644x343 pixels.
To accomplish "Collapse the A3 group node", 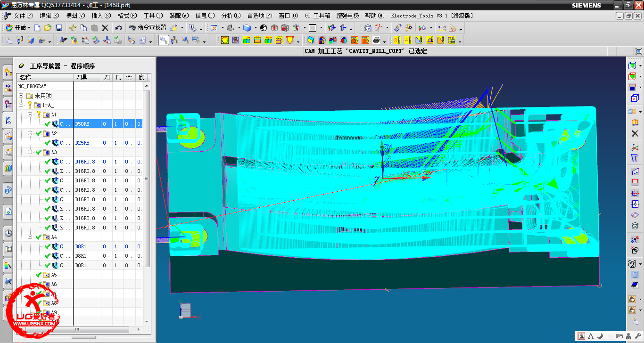I will (30, 152).
